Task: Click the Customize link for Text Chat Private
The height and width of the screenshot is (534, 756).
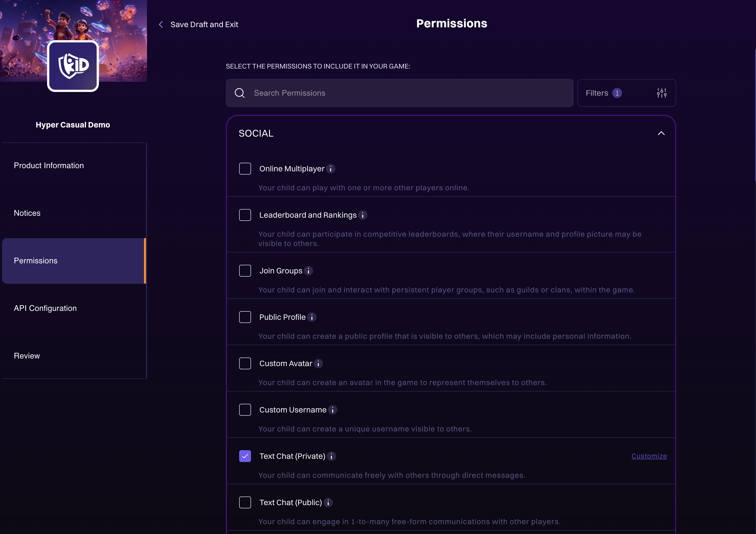Action: tap(649, 456)
